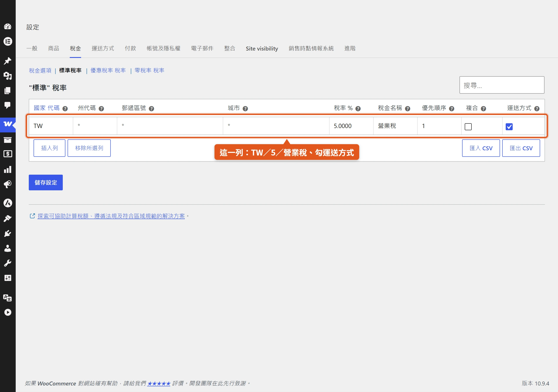Screen dimensions: 558x392
Task: Click help icon beside 國家 代碼 header
Action: [x=65, y=109]
